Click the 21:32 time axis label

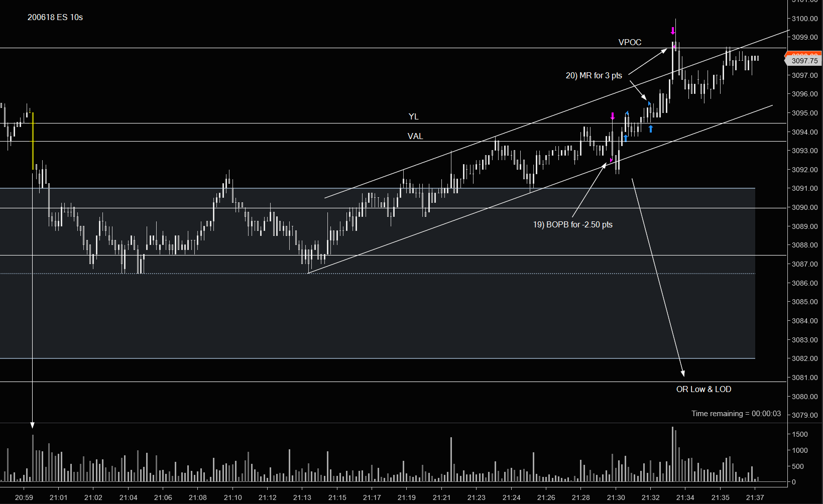(x=650, y=497)
